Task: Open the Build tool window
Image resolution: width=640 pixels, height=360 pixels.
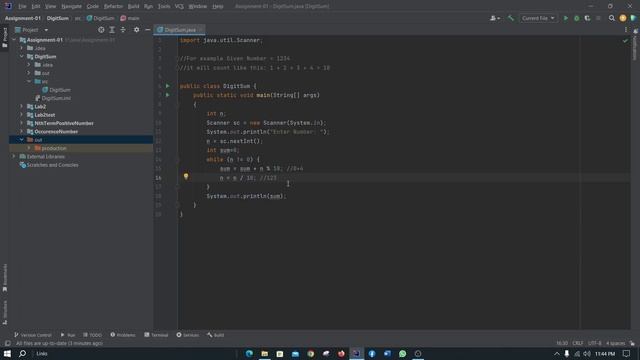Action: [216, 335]
